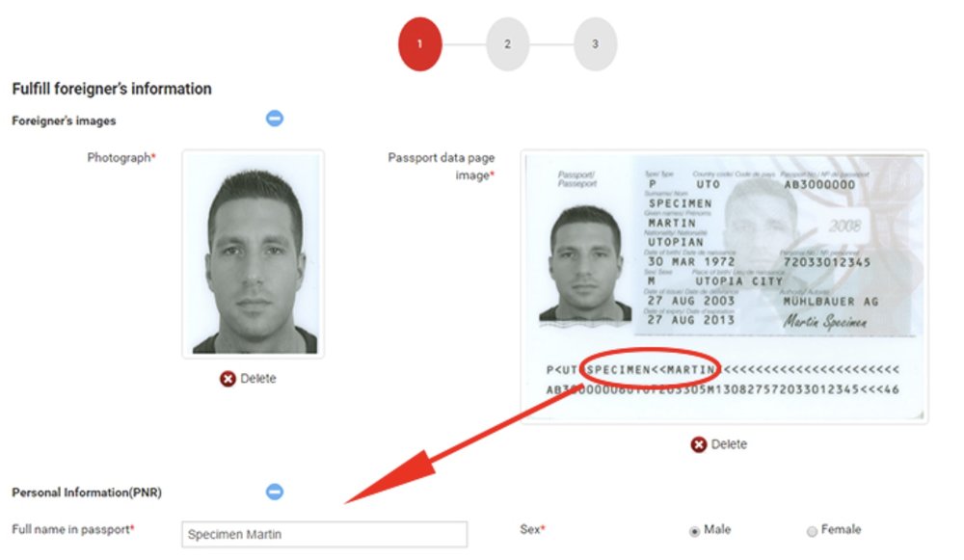The image size is (964, 560).
Task: Collapse the Personal Information(PNR) section
Action: [274, 492]
